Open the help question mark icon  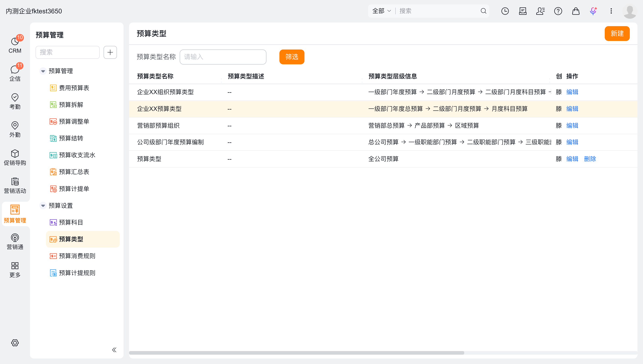point(558,11)
